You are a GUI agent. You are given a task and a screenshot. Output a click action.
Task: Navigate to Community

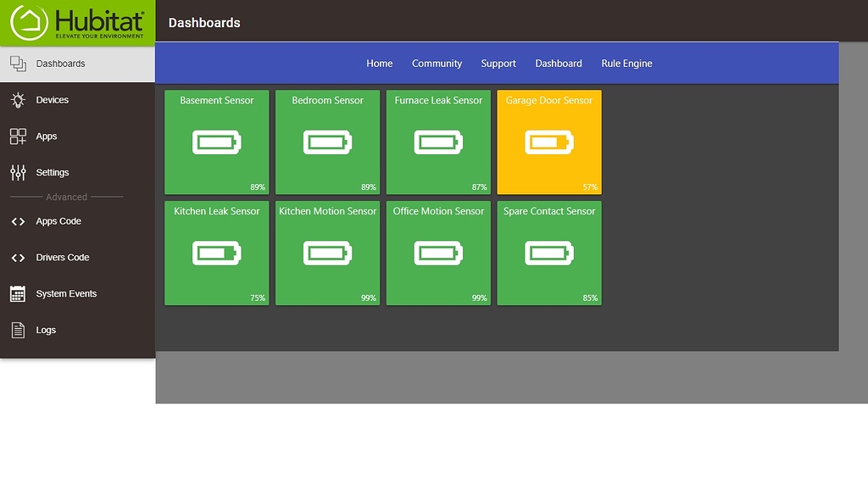pos(437,63)
